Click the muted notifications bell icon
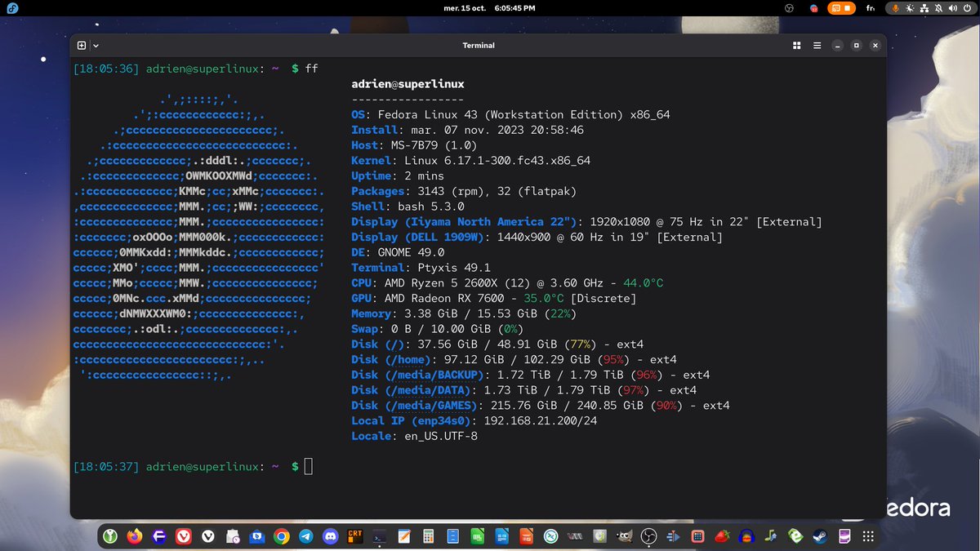980x551 pixels. click(x=938, y=8)
